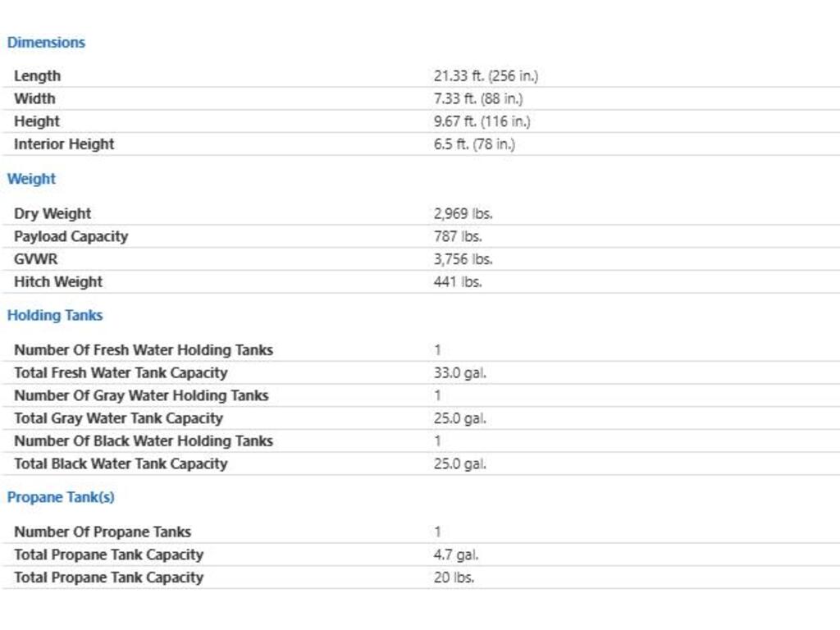Click the 21.33 ft. length value
The width and height of the screenshot is (840, 630).
point(486,76)
